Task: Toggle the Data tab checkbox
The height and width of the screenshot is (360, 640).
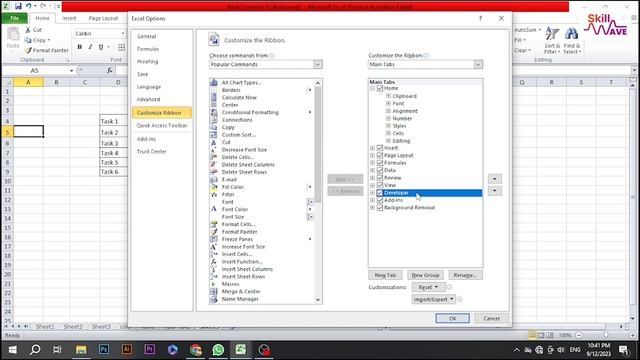Action: click(x=380, y=170)
